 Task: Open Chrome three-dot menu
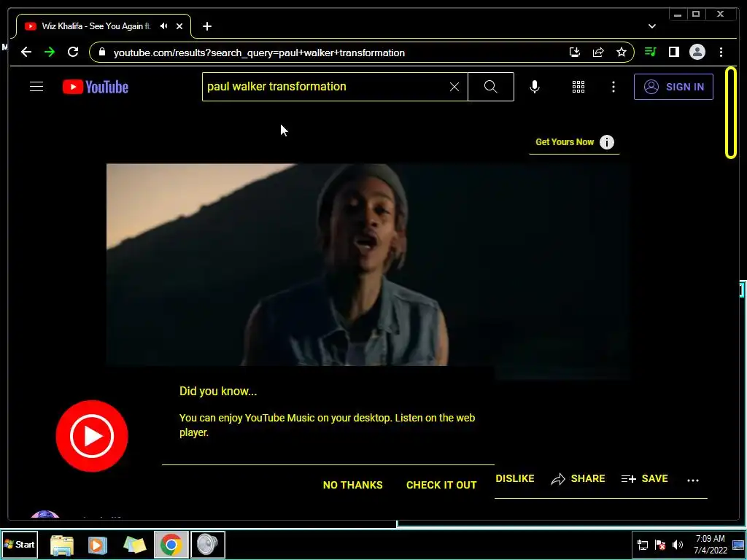coord(721,52)
